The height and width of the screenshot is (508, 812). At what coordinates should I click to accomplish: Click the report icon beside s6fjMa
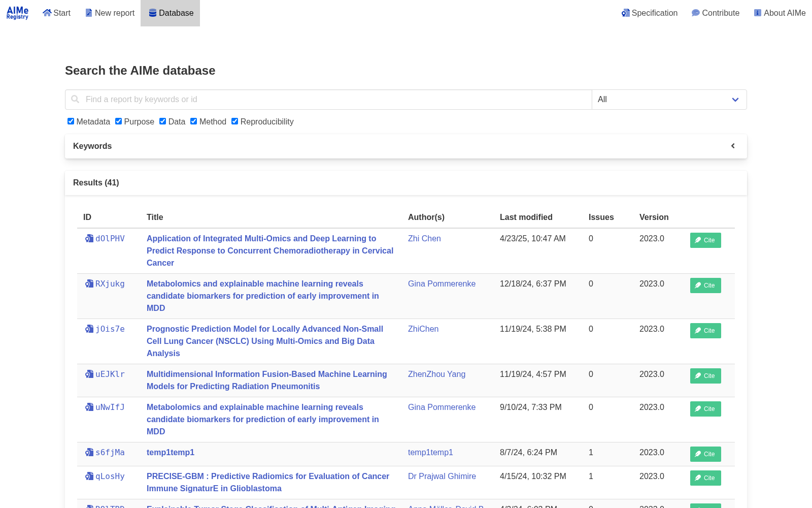pyautogui.click(x=89, y=452)
